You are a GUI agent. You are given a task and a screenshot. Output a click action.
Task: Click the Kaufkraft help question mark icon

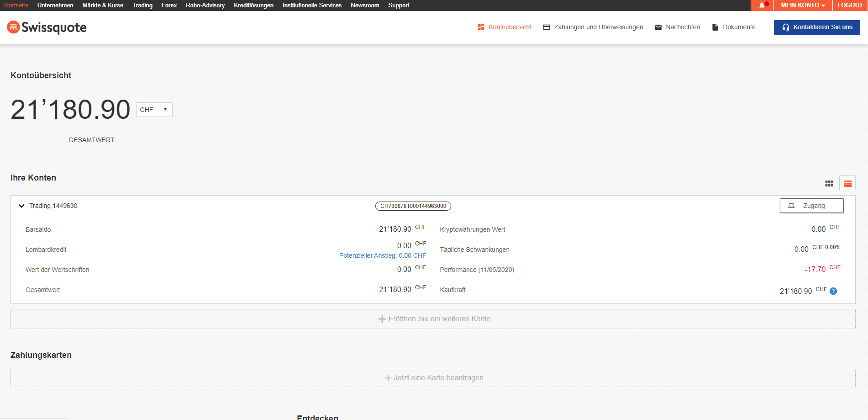833,291
